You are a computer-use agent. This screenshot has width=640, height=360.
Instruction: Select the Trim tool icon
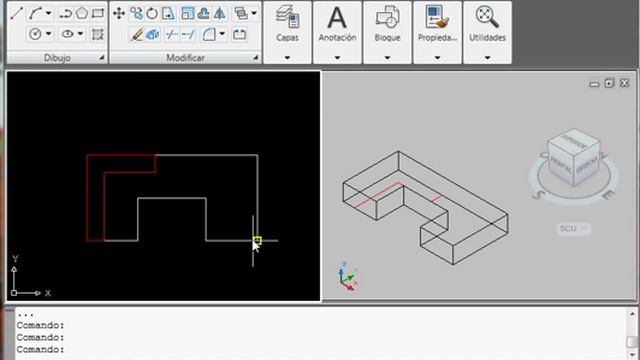coord(171,34)
